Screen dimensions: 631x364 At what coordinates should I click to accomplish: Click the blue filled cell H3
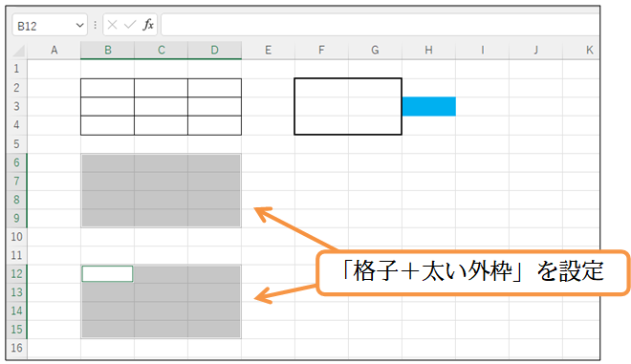coord(429,107)
